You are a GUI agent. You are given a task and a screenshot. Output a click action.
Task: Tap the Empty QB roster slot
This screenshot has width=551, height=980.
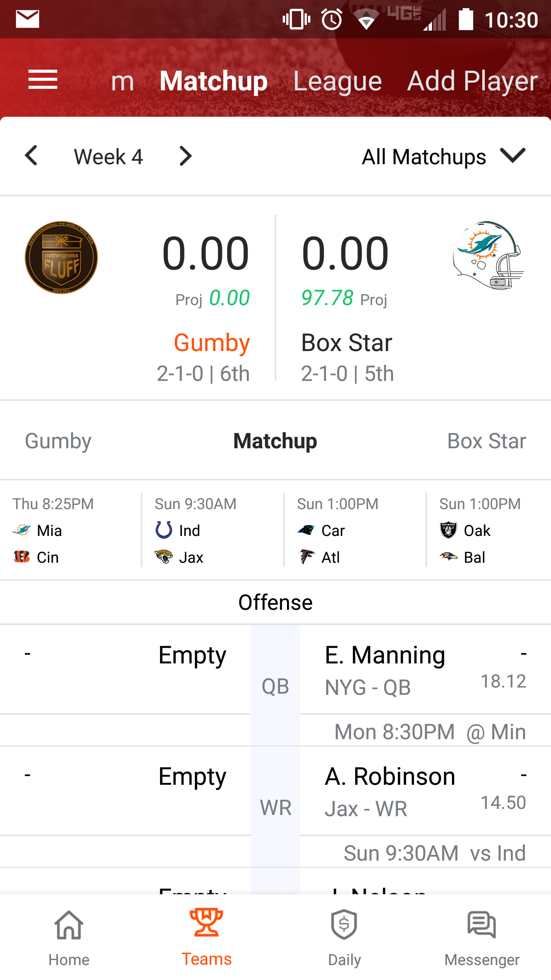pyautogui.click(x=126, y=670)
